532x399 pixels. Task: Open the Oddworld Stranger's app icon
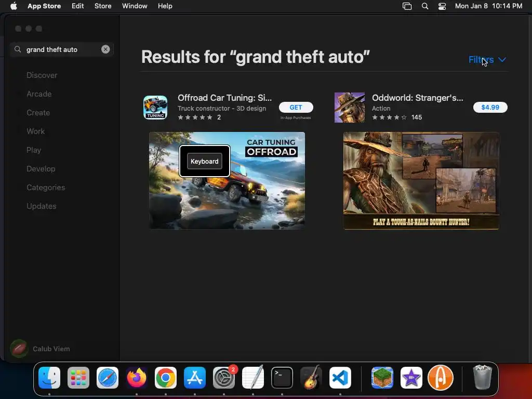[x=350, y=107]
